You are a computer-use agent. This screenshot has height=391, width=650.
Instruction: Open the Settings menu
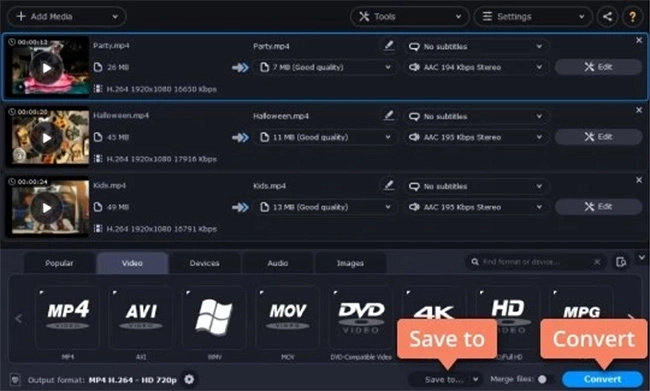click(x=533, y=17)
